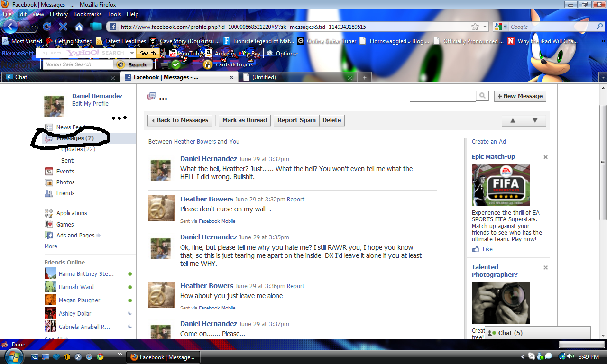Screen dimensions: 607x364
Task: Open the Google search engine dropdown
Action: [505, 27]
